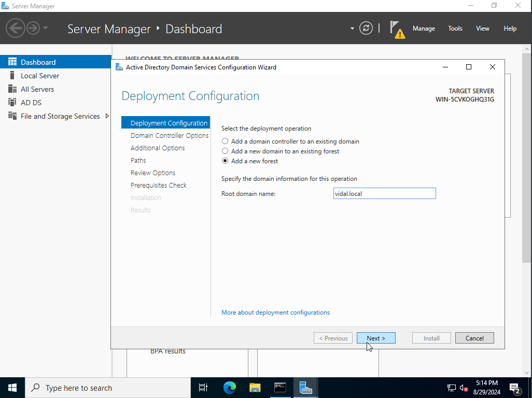Launch Microsoft Edge from the taskbar
This screenshot has height=398, width=532.
tap(229, 388)
